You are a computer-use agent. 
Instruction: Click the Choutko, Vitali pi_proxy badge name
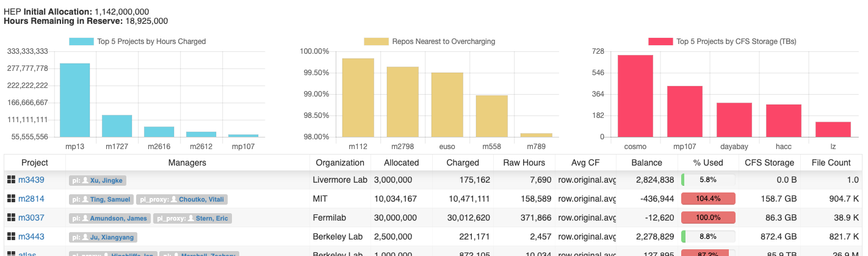[x=201, y=200]
